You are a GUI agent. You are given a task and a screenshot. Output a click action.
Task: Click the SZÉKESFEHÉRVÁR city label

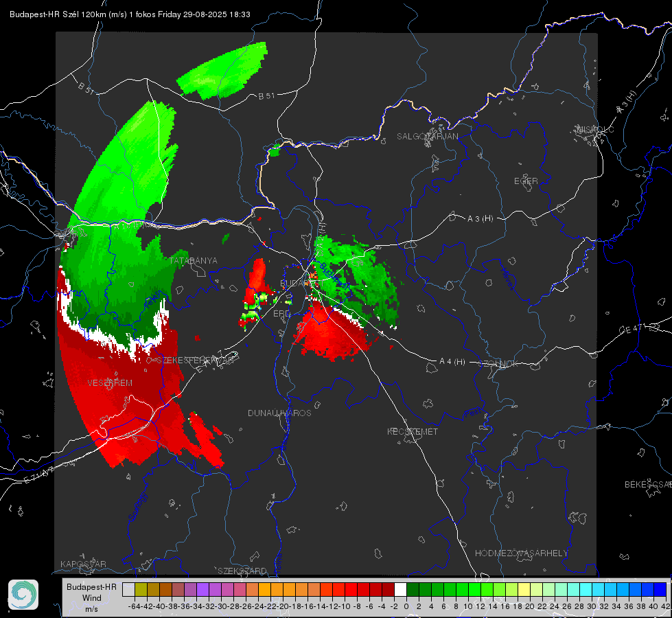[x=196, y=360]
